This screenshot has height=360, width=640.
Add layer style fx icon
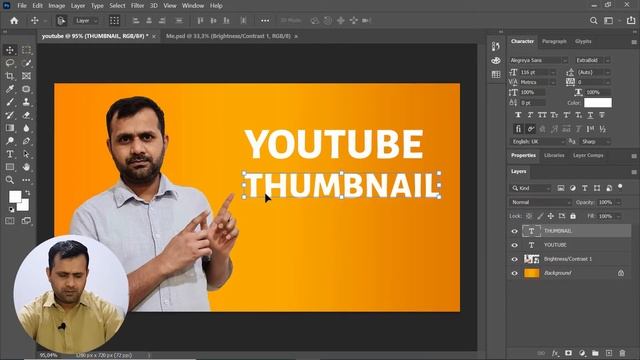(555, 353)
